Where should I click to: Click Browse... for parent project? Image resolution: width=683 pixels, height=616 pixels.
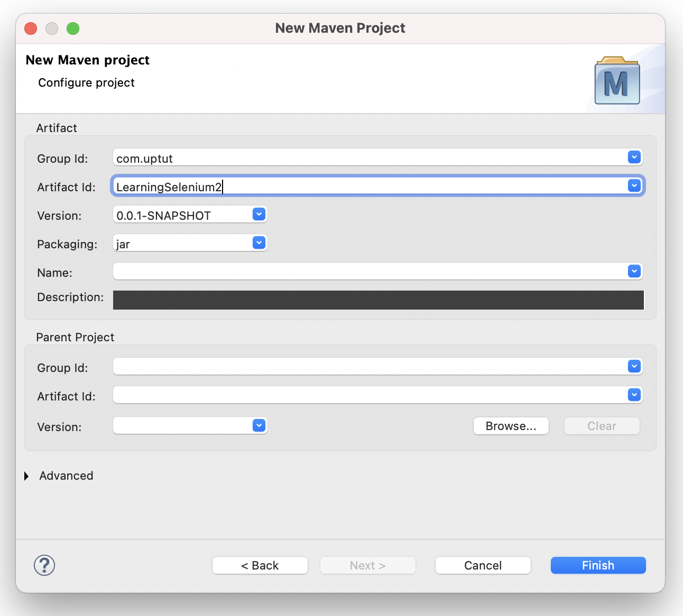[511, 426]
